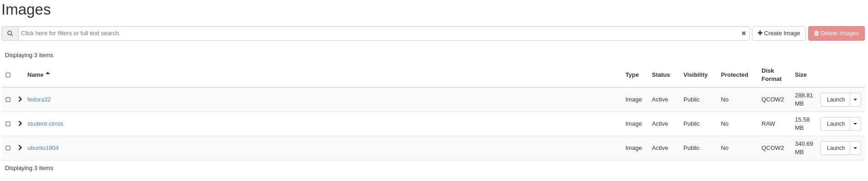The height and width of the screenshot is (181, 868).
Task: Launch the fedora32 image
Action: [x=835, y=100]
